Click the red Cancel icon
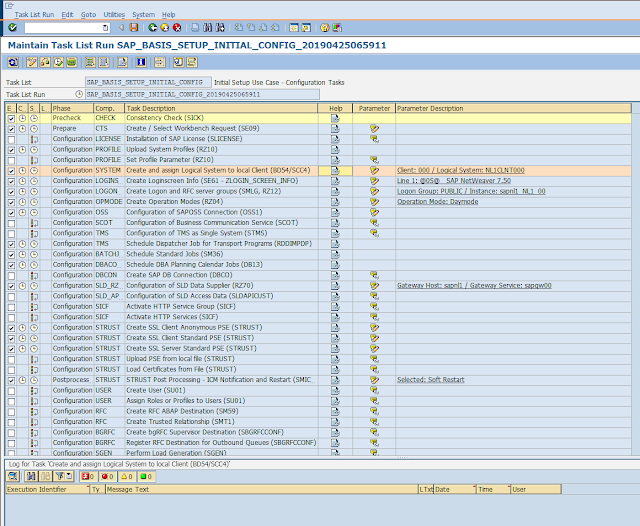 [177, 27]
